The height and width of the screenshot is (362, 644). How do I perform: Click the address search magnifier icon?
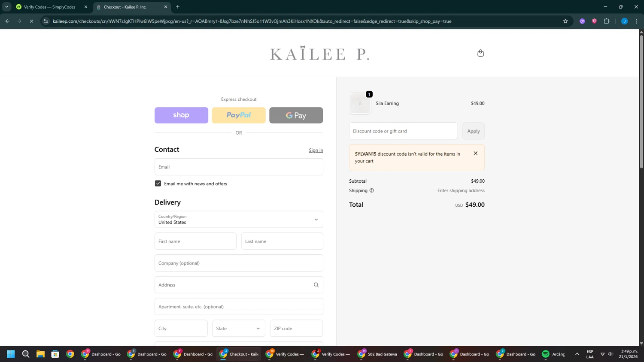(316, 285)
